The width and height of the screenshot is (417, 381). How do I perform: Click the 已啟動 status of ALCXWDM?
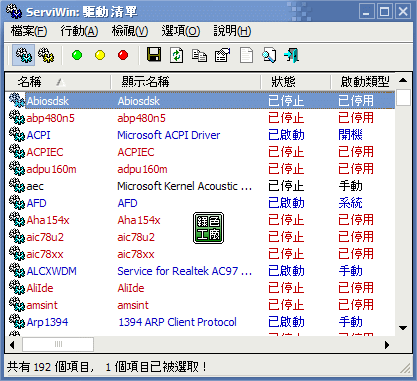point(286,271)
